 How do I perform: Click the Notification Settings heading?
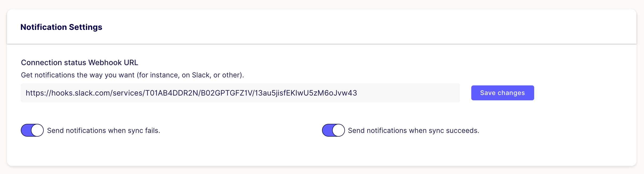61,27
